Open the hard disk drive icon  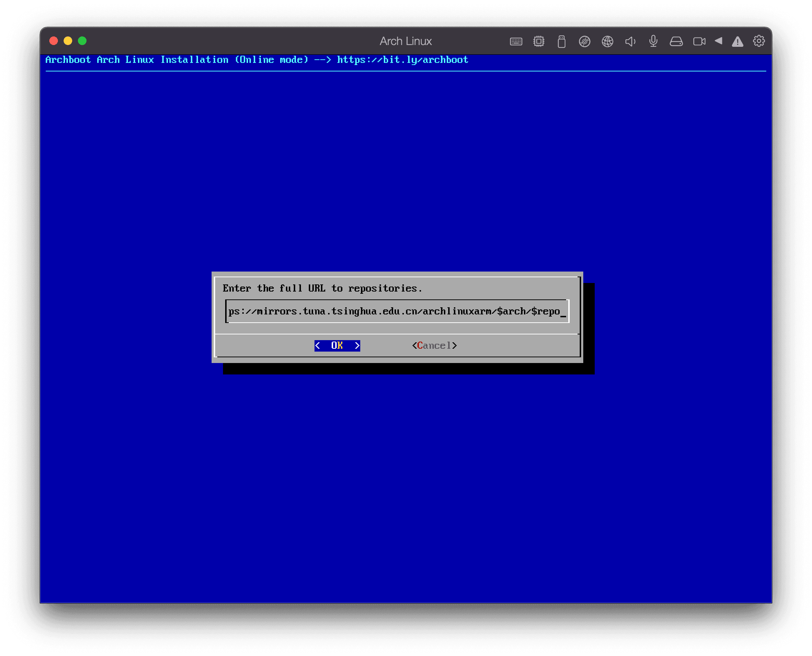(676, 41)
